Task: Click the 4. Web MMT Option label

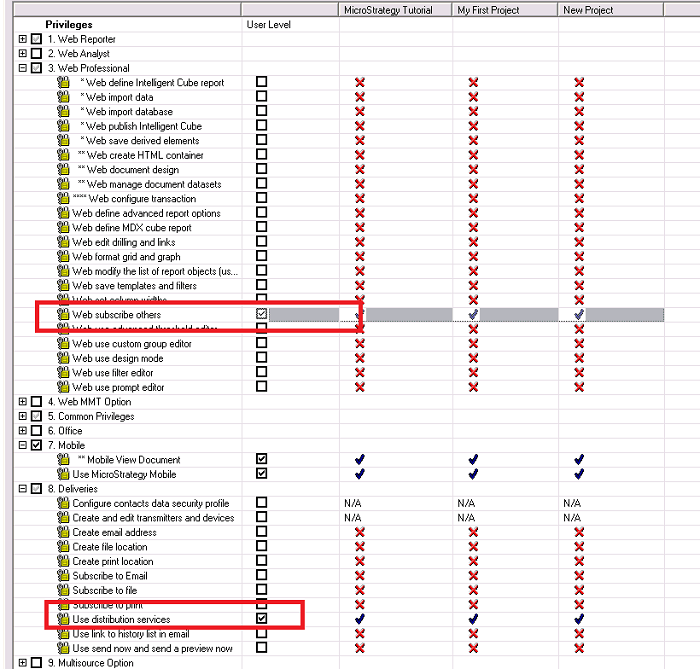Action: [90, 402]
